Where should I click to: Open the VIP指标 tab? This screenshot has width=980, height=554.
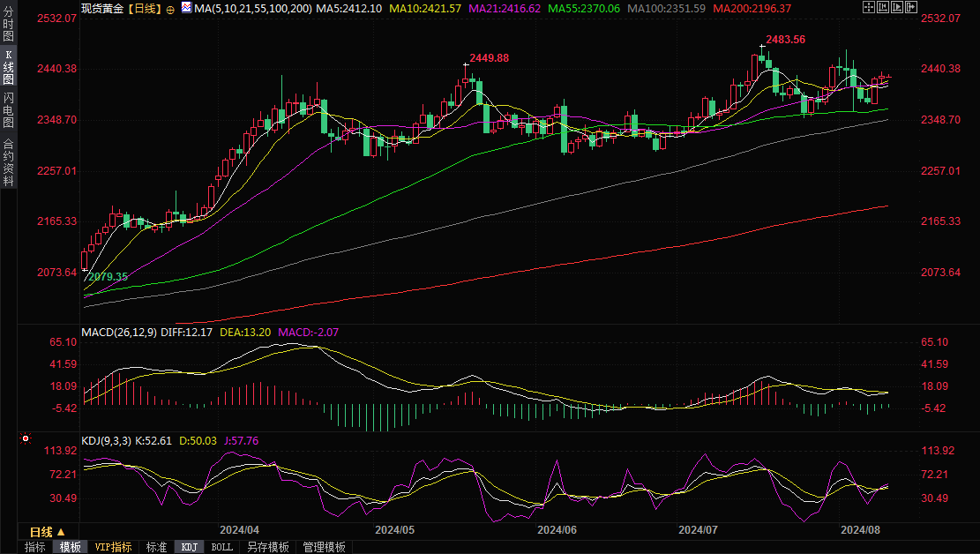click(x=114, y=547)
